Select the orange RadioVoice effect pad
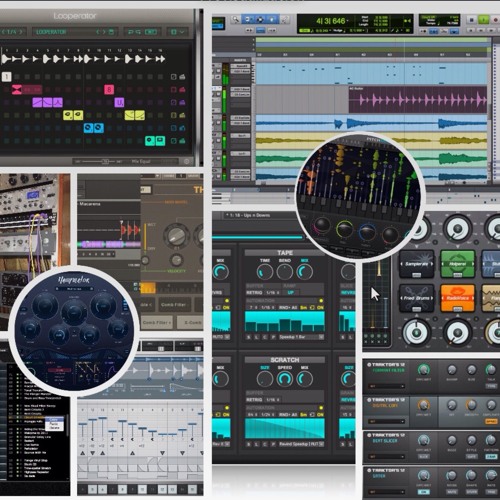This screenshot has width=500, height=500. pos(457,298)
